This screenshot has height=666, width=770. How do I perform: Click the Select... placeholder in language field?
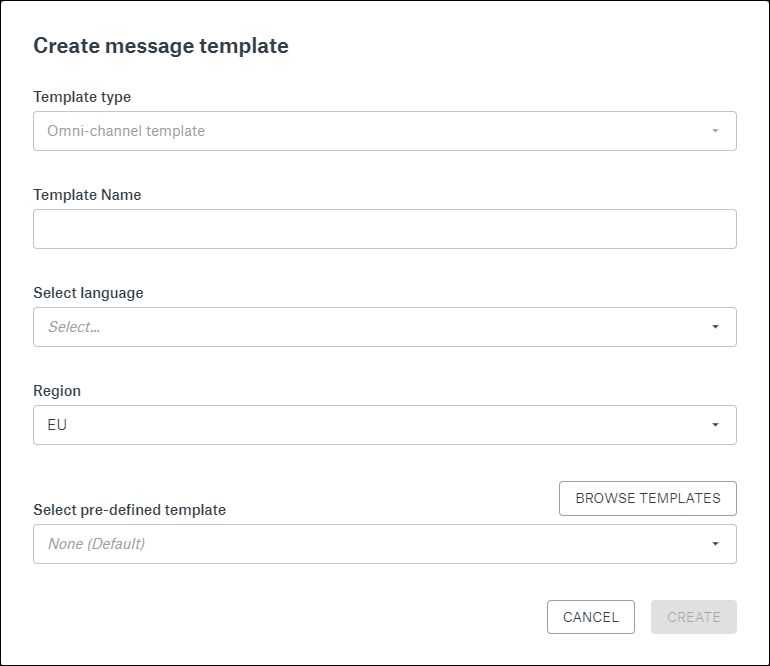(74, 327)
